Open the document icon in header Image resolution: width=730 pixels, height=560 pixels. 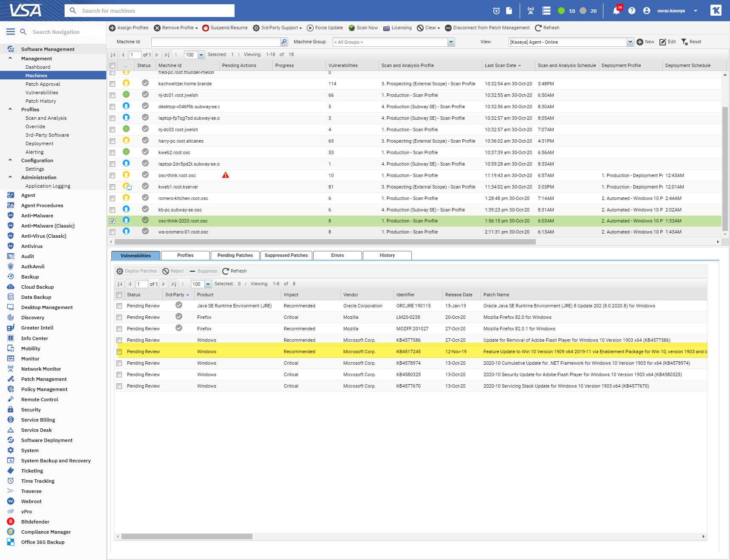click(509, 11)
